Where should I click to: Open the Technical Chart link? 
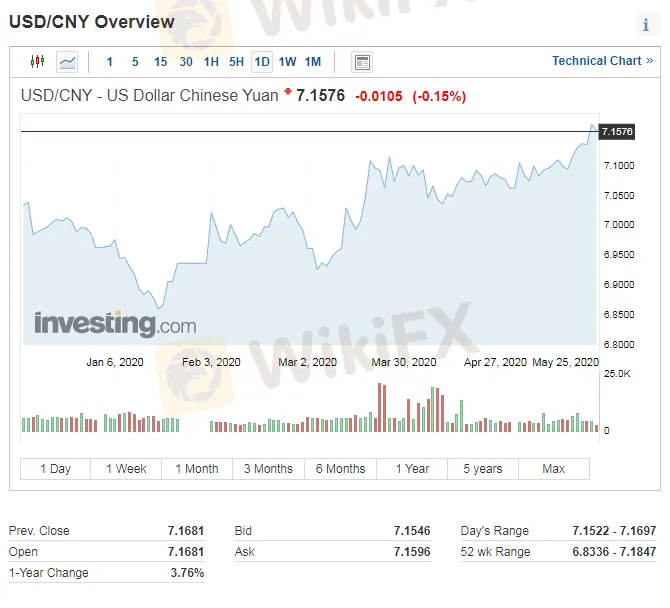[x=602, y=61]
